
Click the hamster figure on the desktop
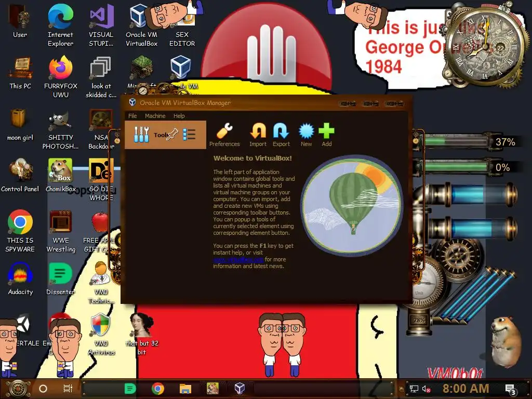point(506,341)
